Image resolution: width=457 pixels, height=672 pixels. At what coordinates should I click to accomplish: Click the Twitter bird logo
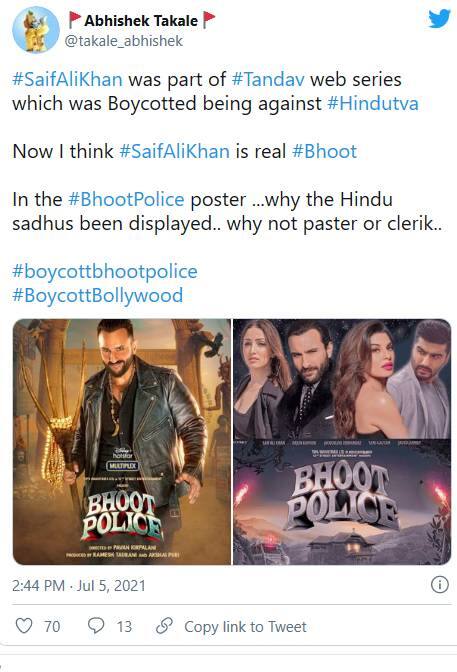pos(439,19)
